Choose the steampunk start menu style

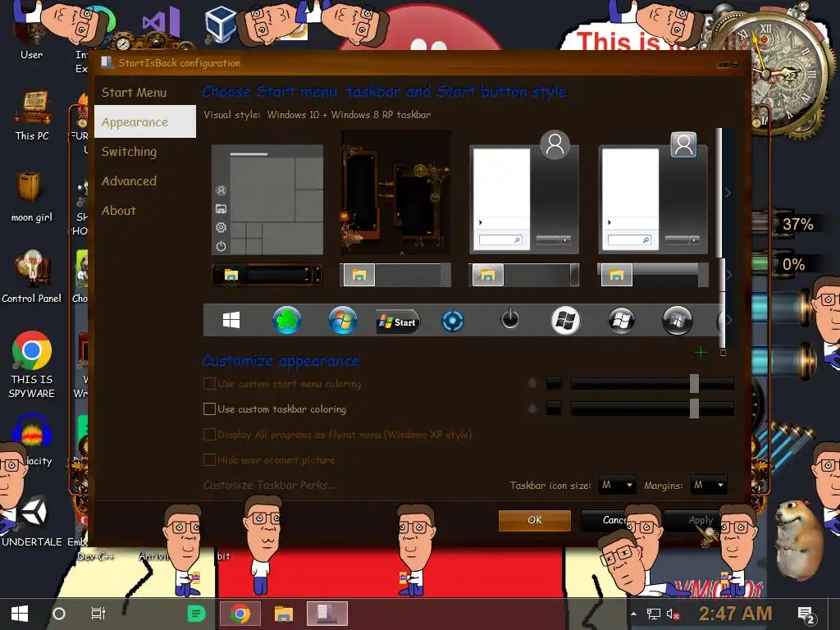tap(395, 194)
